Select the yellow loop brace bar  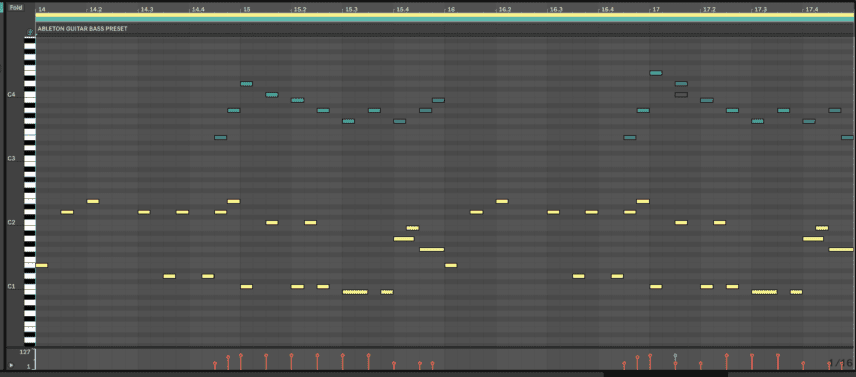pos(445,15)
